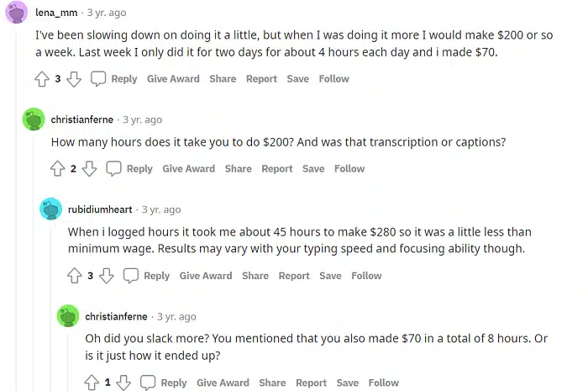The height and width of the screenshot is (391, 588).
Task: Upvote rubidiumheart's comment
Action: [x=74, y=276]
